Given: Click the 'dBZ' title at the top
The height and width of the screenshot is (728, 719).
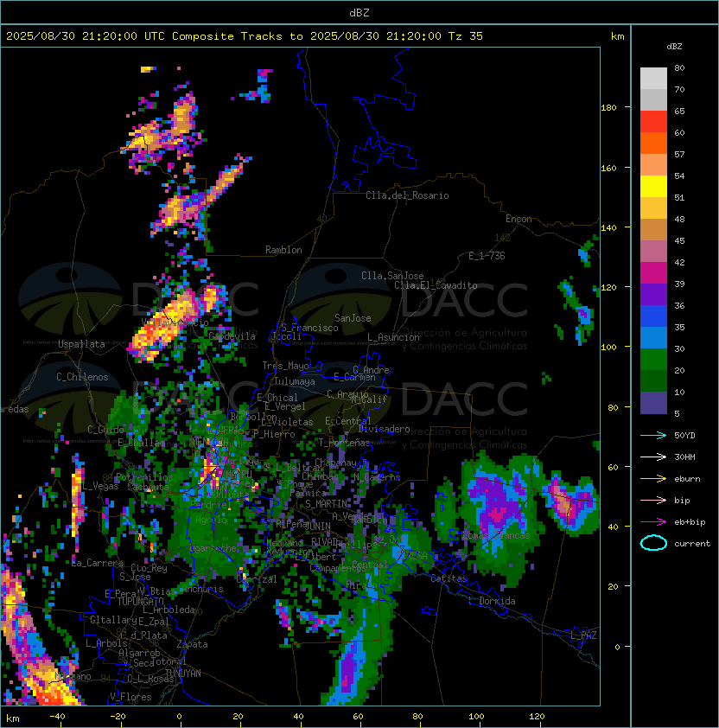Looking at the screenshot, I should (359, 13).
